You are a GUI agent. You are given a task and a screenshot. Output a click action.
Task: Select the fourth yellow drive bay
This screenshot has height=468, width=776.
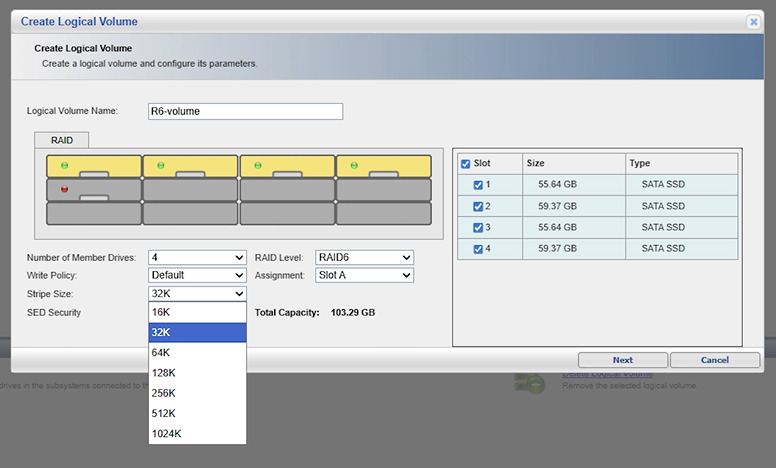384,167
